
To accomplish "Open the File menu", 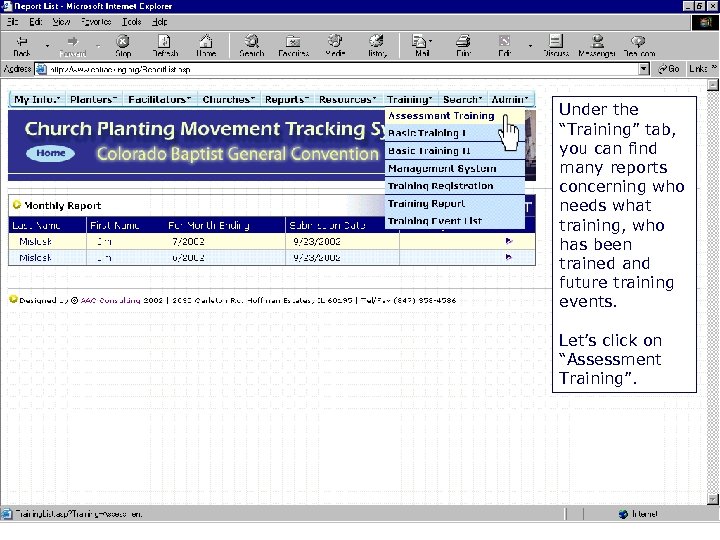I will (12, 22).
